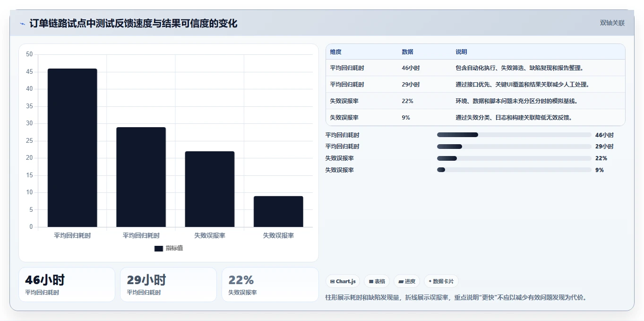Open the 46小时 data card
The height and width of the screenshot is (321, 644).
(67, 285)
